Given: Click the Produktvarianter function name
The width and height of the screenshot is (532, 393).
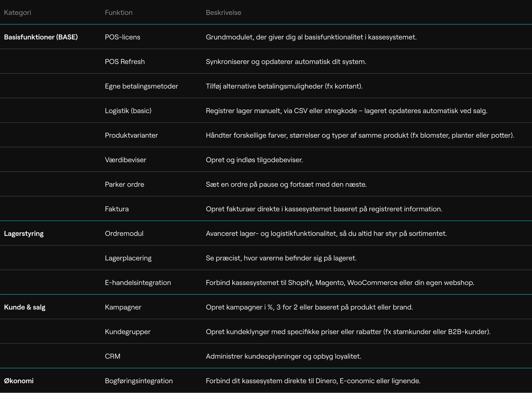Looking at the screenshot, I should tap(131, 135).
